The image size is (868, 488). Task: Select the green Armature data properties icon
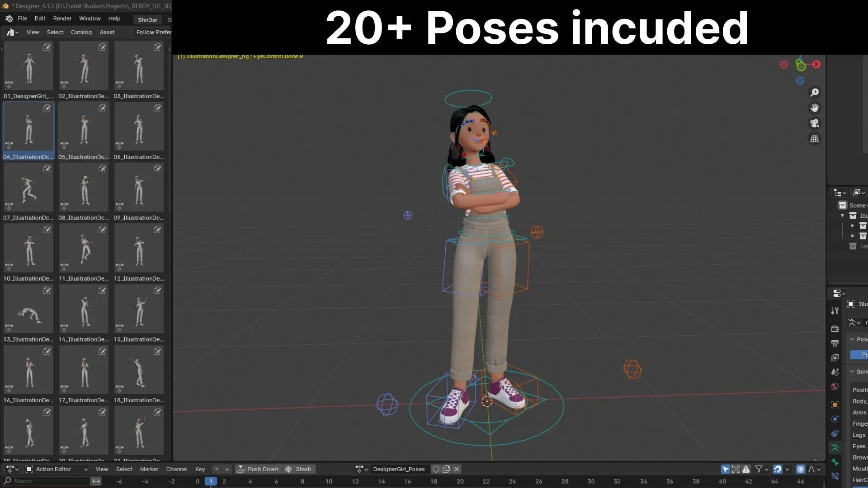[835, 447]
